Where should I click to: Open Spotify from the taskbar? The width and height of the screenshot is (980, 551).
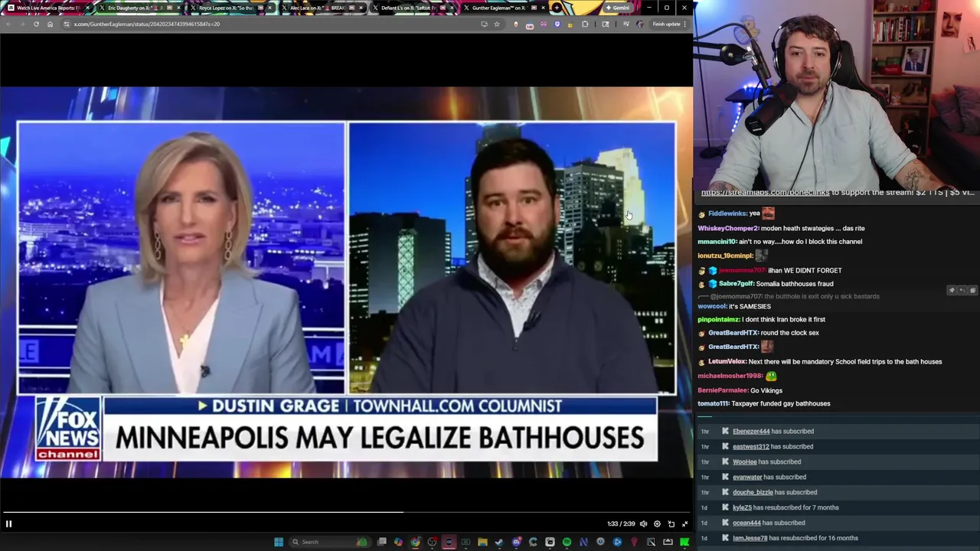click(x=567, y=542)
